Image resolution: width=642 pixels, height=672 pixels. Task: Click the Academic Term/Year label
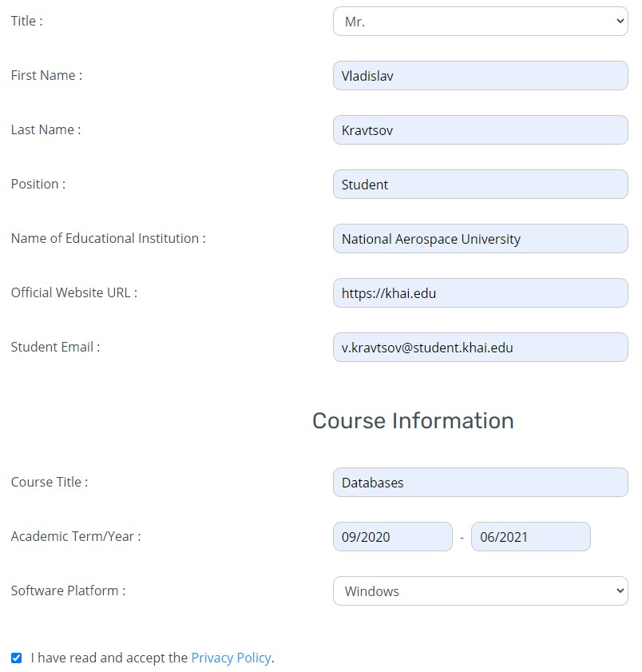coord(76,536)
